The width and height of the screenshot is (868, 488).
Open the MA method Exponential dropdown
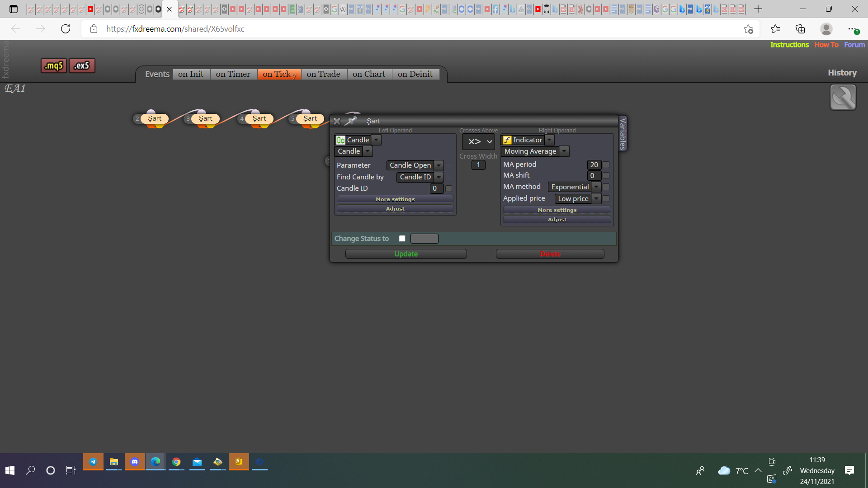[596, 187]
